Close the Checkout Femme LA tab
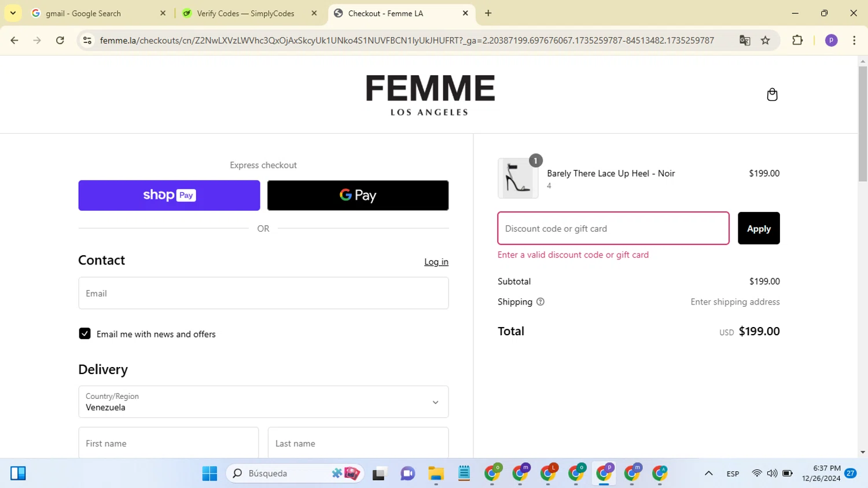868x488 pixels. pyautogui.click(x=465, y=13)
